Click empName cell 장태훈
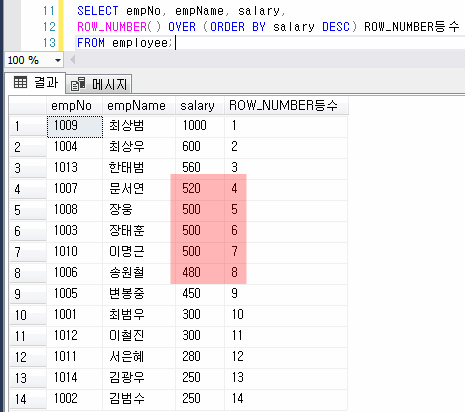 (x=139, y=231)
